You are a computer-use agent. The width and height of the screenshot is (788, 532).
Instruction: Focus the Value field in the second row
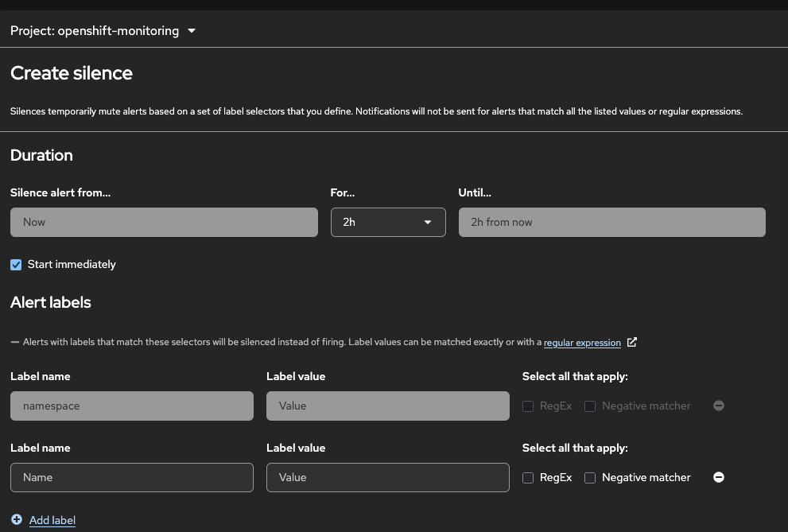click(x=387, y=477)
